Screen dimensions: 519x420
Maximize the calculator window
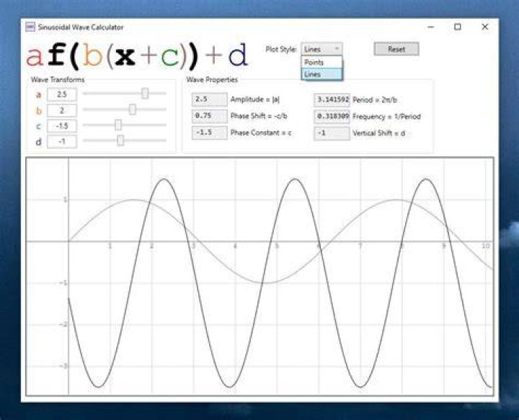point(458,27)
